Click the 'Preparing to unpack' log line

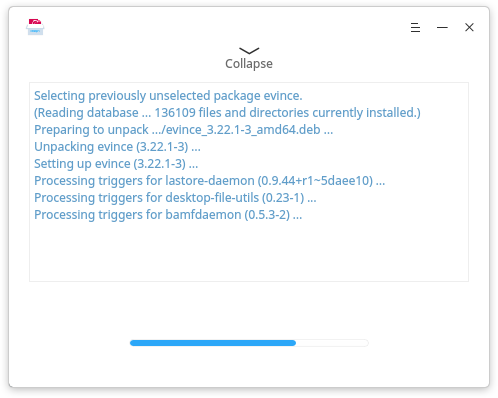183,130
